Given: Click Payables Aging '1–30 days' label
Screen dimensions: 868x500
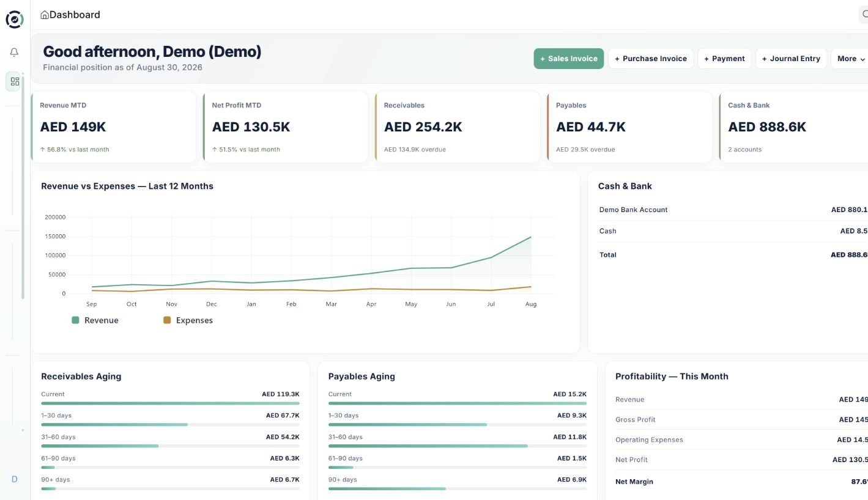Looking at the screenshot, I should [344, 416].
